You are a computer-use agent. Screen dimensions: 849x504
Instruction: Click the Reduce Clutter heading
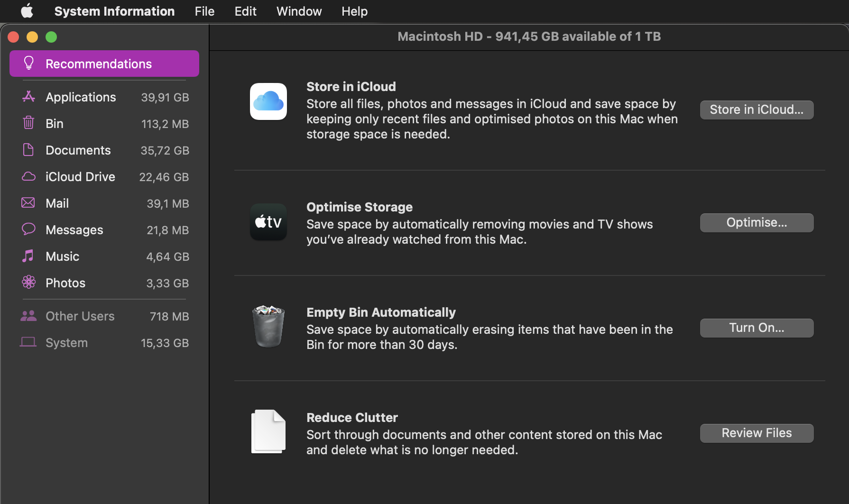click(x=352, y=418)
